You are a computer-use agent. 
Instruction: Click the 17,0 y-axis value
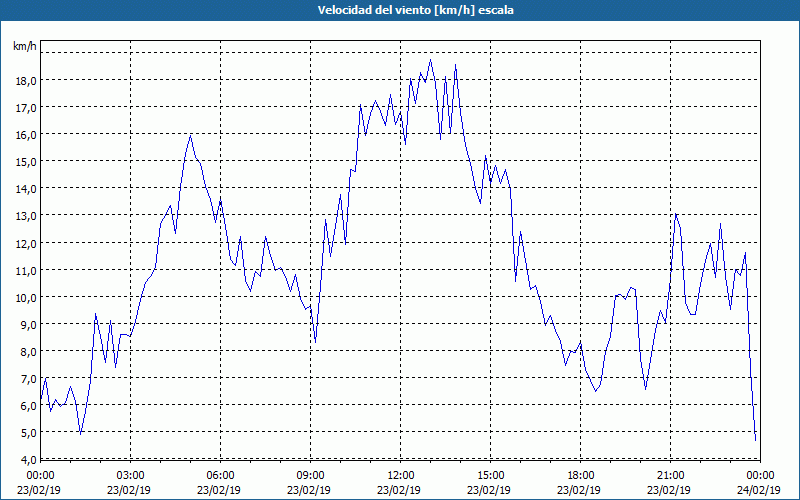26,107
